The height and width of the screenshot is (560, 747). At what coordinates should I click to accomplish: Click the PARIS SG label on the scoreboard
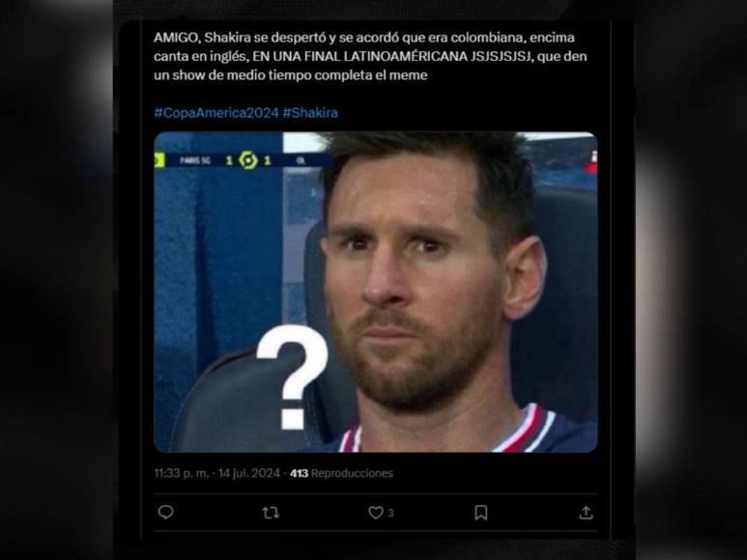point(195,161)
